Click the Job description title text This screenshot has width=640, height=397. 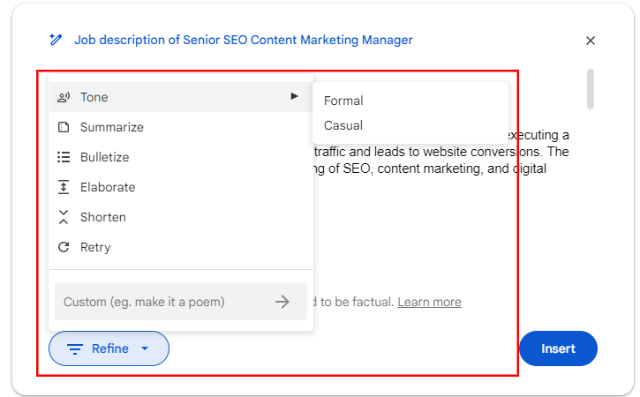pyautogui.click(x=243, y=40)
